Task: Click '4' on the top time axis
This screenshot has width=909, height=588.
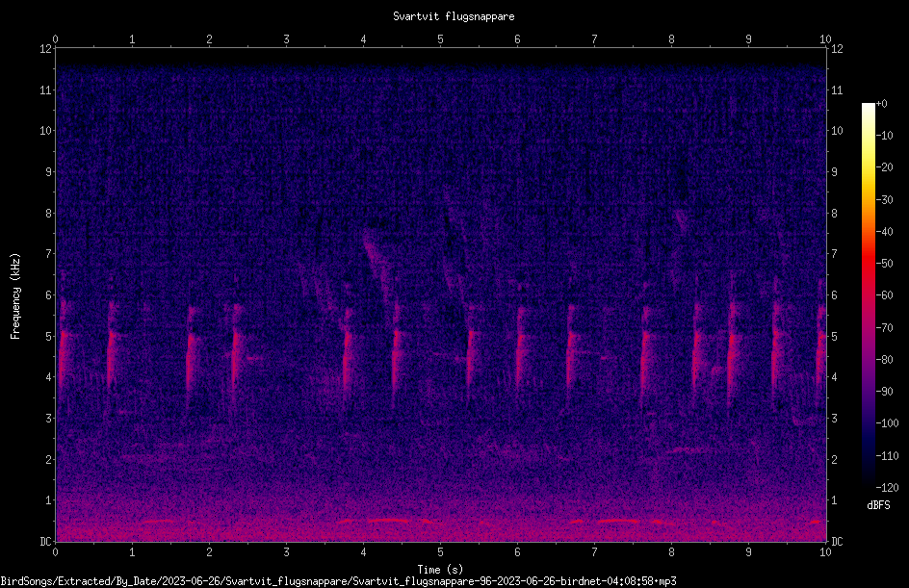Action: point(363,39)
